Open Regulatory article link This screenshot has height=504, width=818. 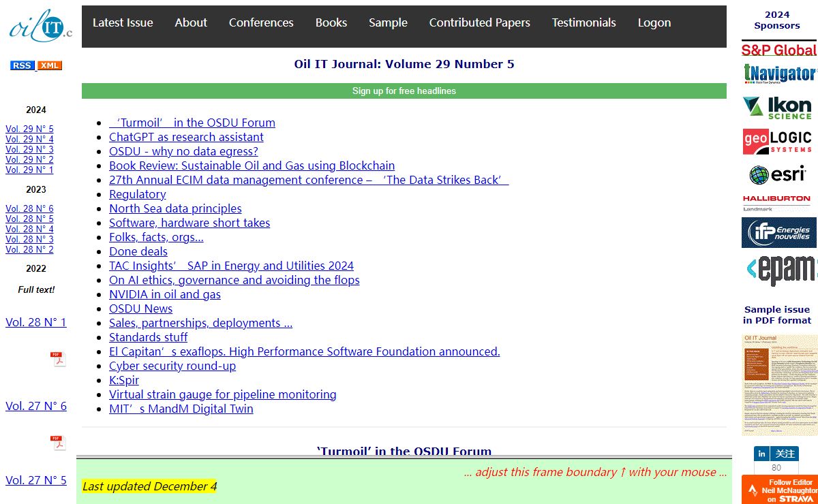[138, 194]
